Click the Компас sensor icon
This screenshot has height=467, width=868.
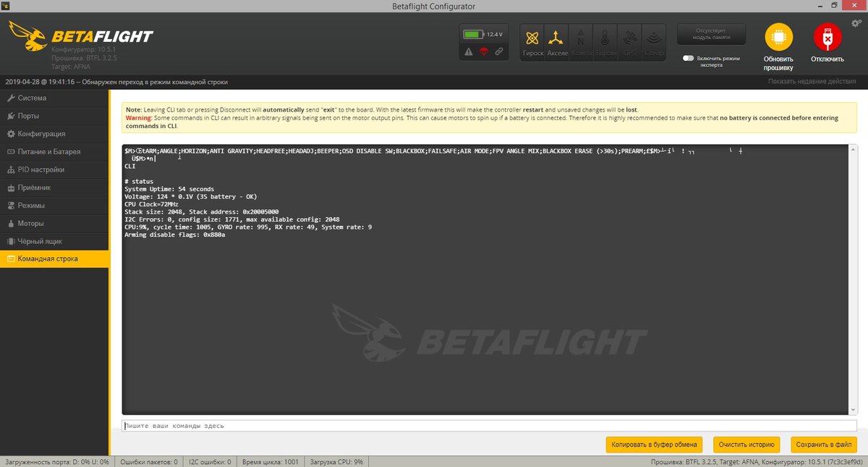(x=581, y=43)
